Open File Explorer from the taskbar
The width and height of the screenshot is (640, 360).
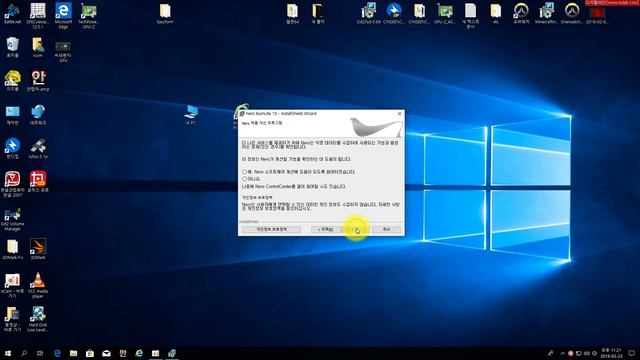pyautogui.click(x=73, y=353)
